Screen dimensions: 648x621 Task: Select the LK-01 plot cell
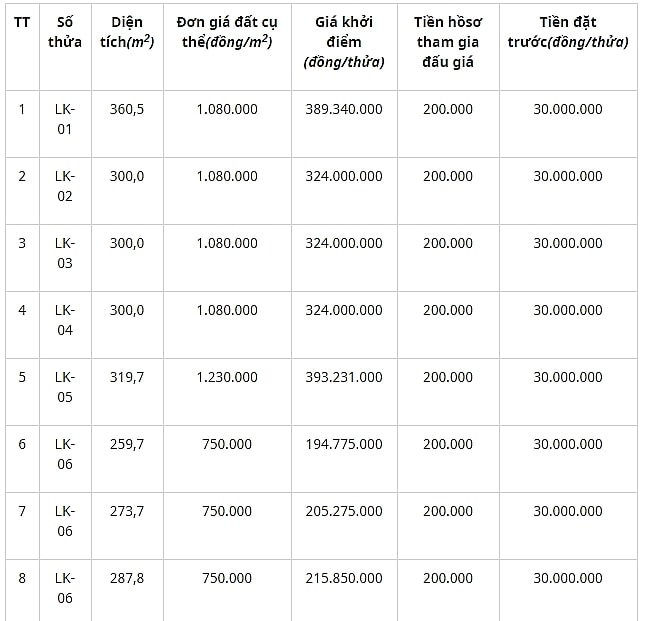[65, 119]
